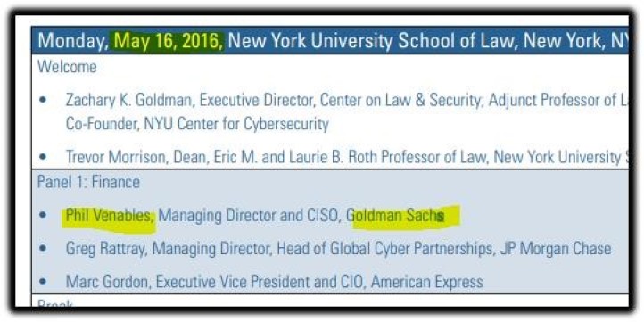Click the Greg Rattray speaker line
Image resolution: width=644 pixels, height=322 pixels.
pyautogui.click(x=338, y=249)
